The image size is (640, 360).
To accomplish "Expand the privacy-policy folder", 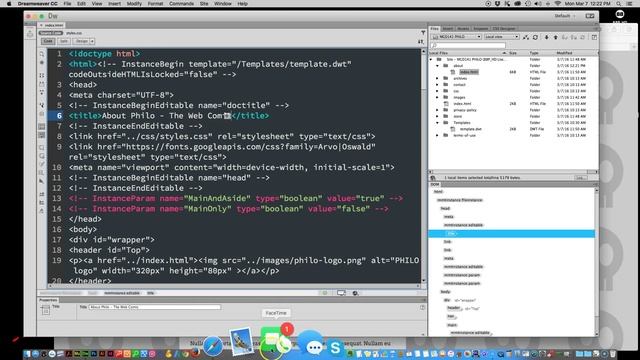I will [437, 110].
